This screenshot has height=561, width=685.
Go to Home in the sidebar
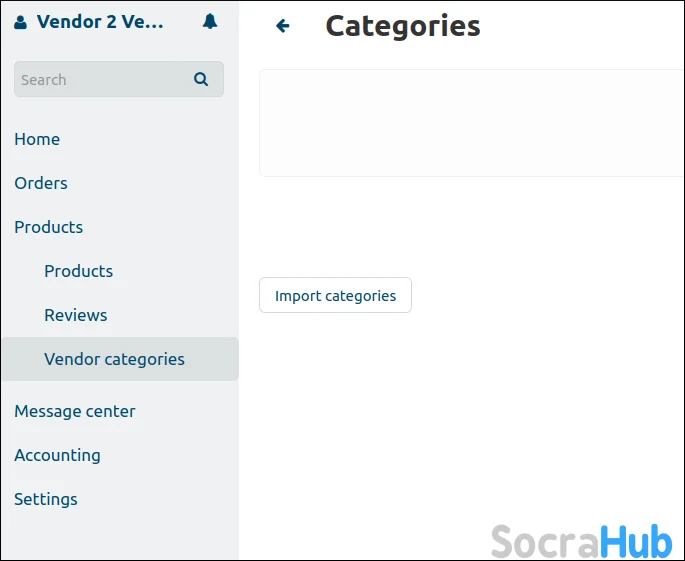(x=37, y=139)
